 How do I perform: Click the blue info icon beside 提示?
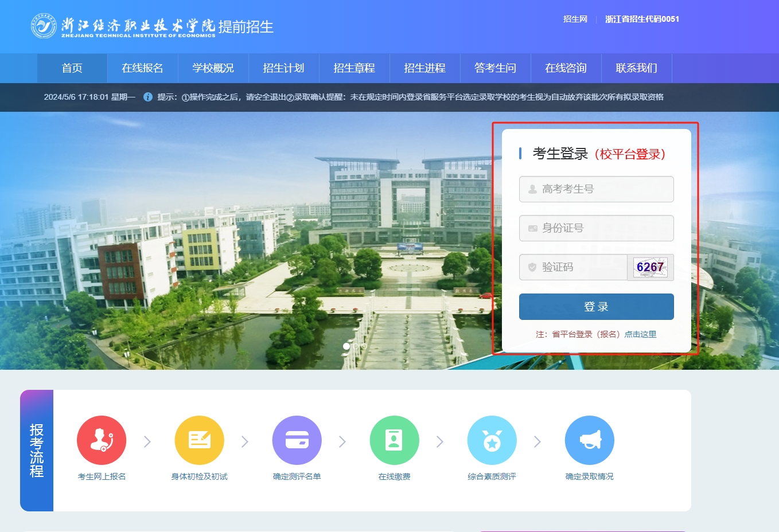pyautogui.click(x=147, y=97)
